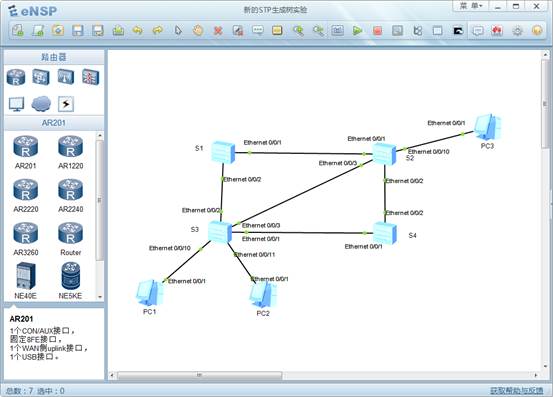Select the red X delete tool

218,31
